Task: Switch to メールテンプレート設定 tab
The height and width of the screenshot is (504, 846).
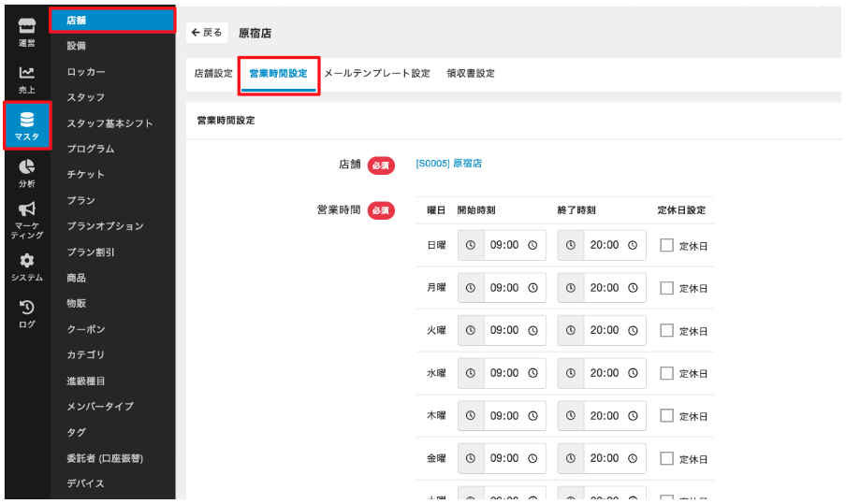Action: [x=376, y=73]
